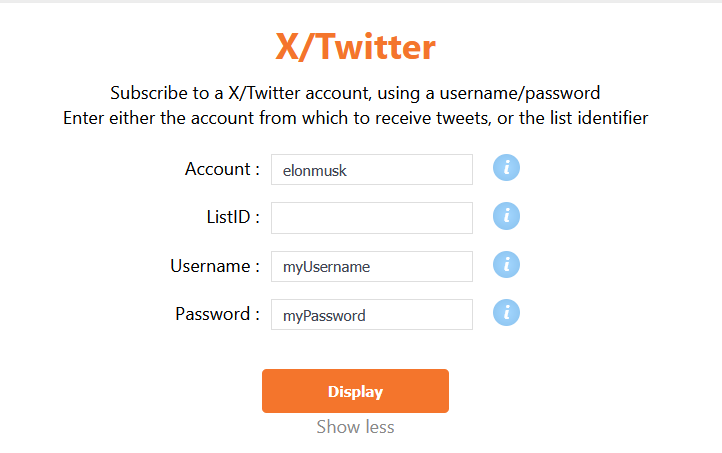Place cursor in the 'elonmusk' text
The width and height of the screenshot is (722, 453).
(315, 171)
